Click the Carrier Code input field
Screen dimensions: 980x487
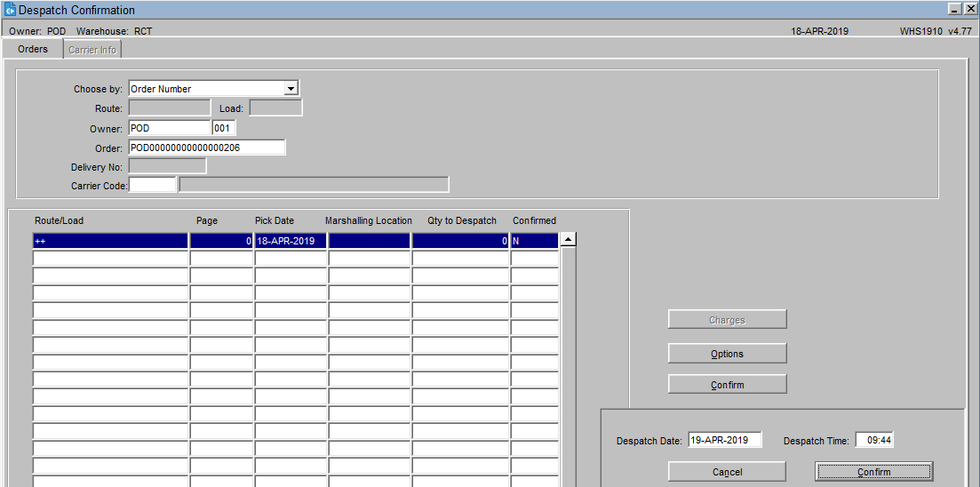pyautogui.click(x=152, y=185)
